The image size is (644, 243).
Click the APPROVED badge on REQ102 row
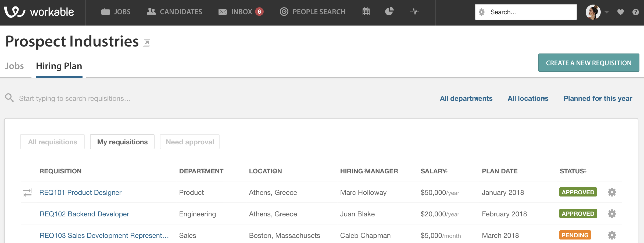(x=578, y=214)
